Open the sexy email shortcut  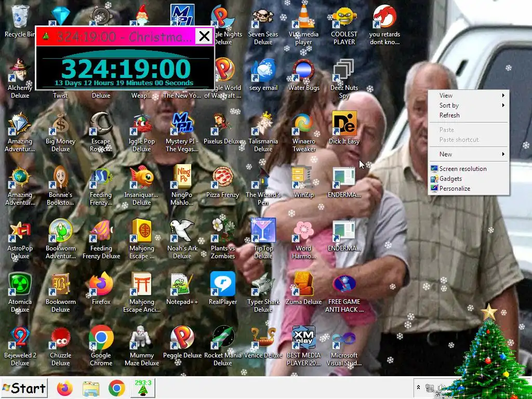(263, 75)
